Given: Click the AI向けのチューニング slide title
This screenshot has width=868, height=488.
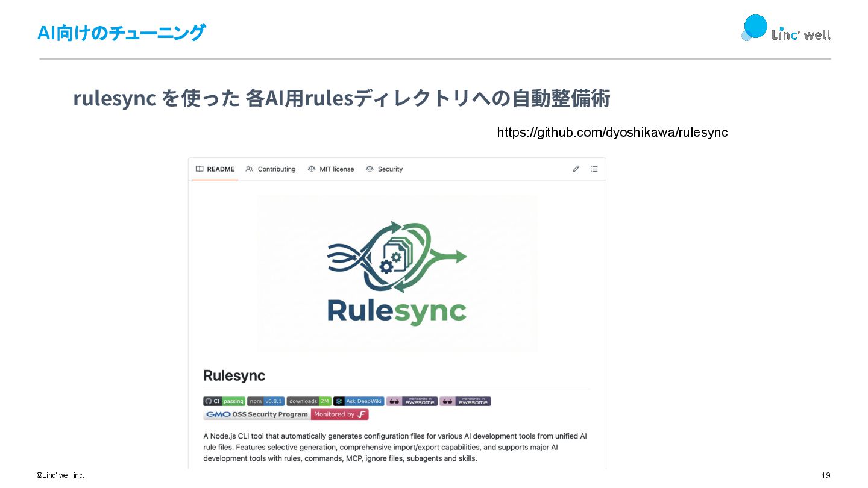Looking at the screenshot, I should (x=121, y=33).
